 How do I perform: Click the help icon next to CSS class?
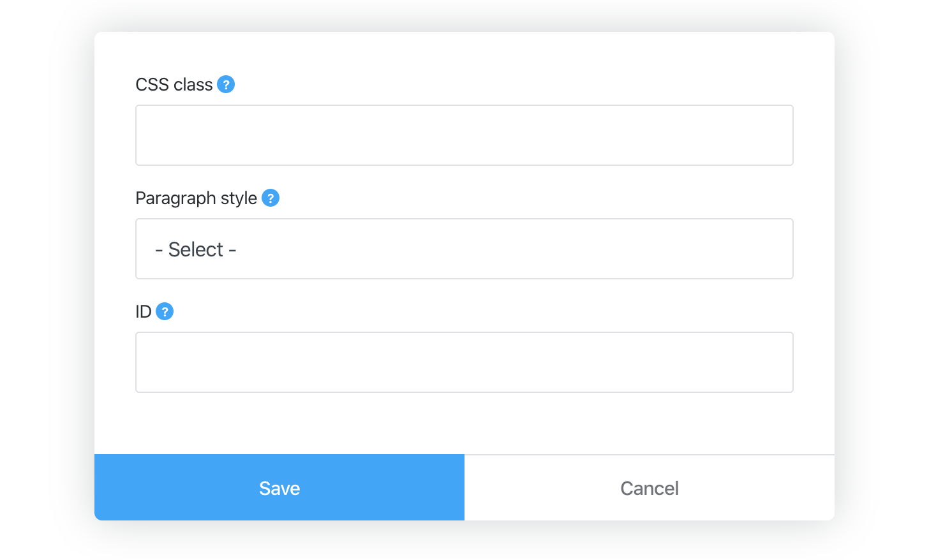coord(225,84)
